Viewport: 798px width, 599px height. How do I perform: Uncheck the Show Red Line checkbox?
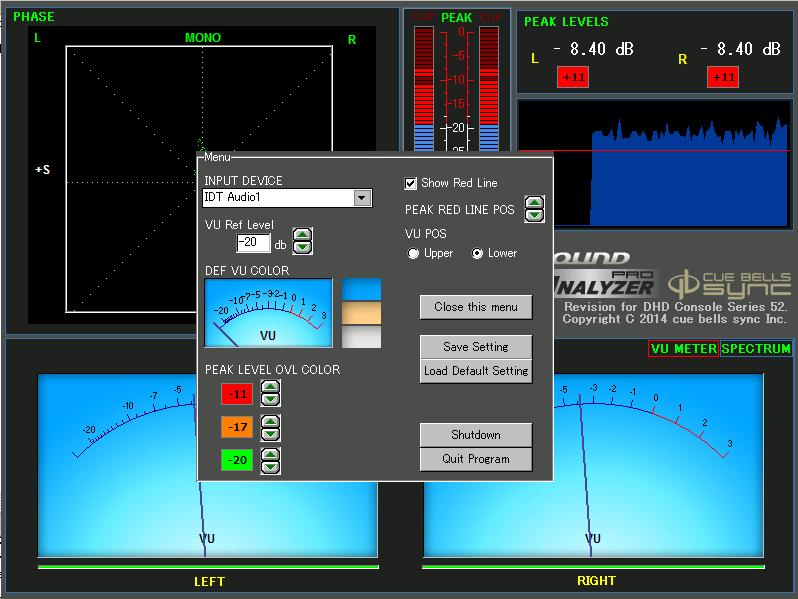410,183
